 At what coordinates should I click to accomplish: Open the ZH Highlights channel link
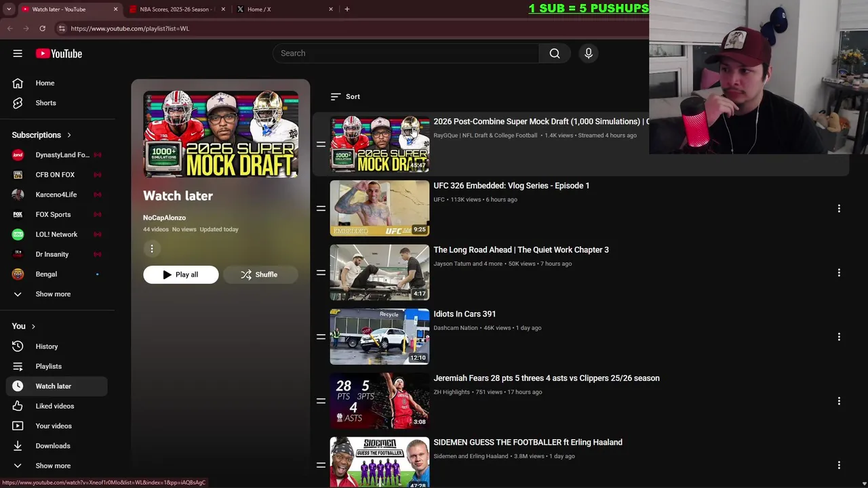452,392
